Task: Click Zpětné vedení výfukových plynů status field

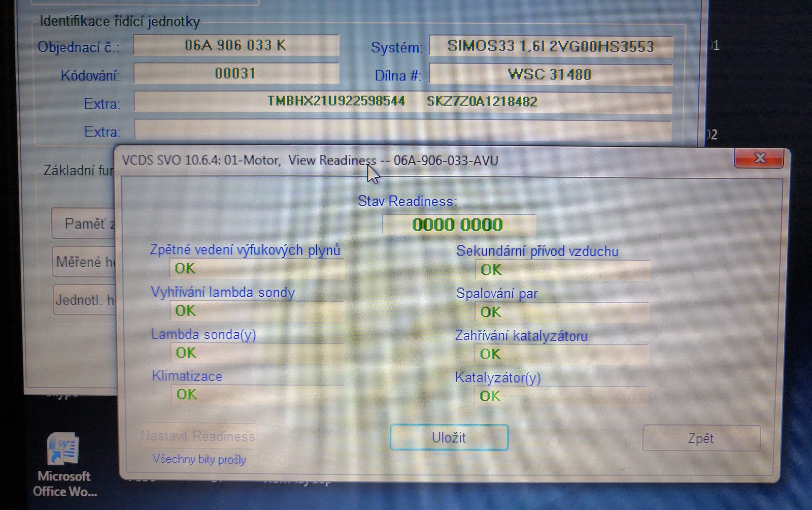Action: (257, 269)
